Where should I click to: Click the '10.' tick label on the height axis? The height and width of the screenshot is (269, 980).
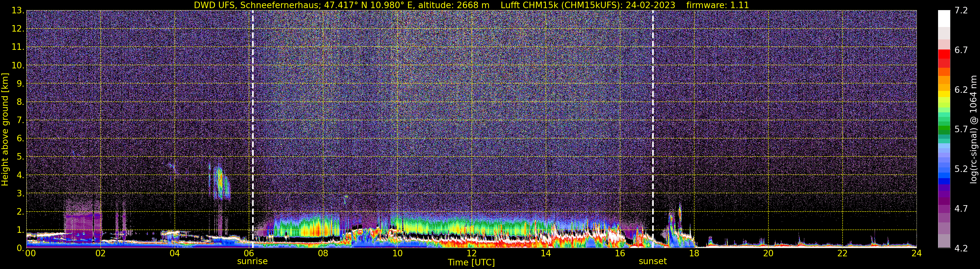18,65
